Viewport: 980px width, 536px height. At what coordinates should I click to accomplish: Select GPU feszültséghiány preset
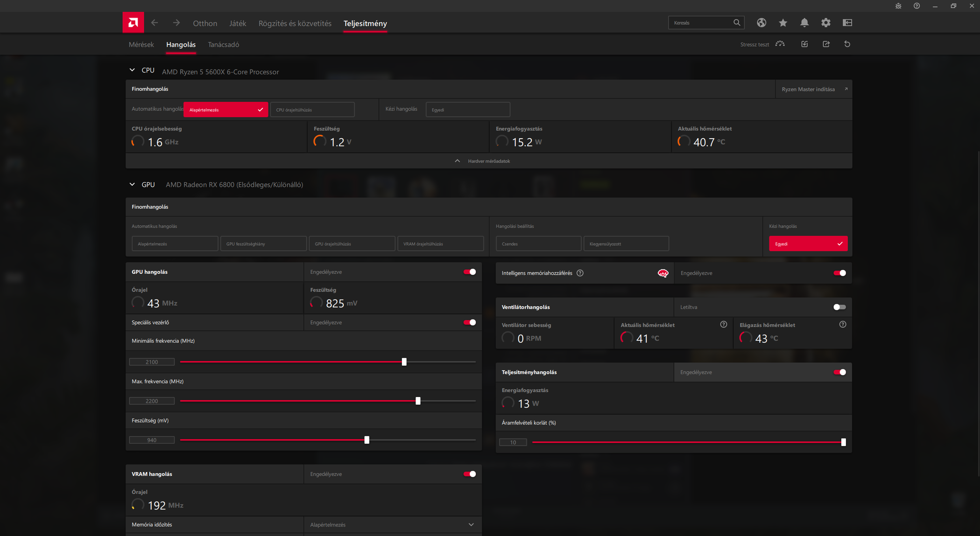click(263, 244)
